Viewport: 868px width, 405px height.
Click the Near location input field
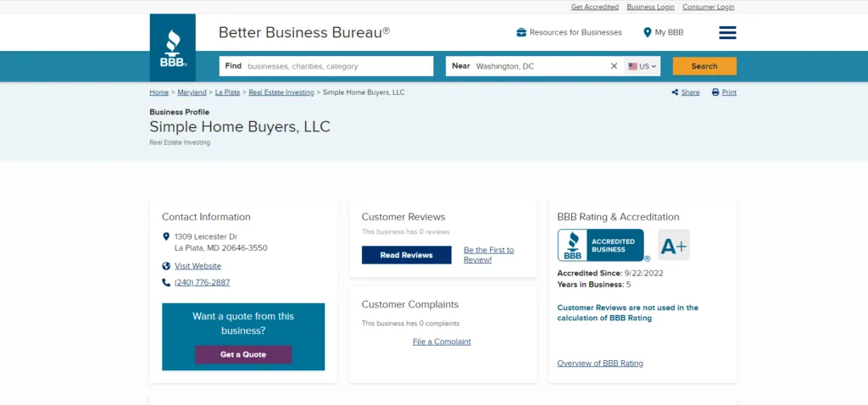[x=538, y=66]
